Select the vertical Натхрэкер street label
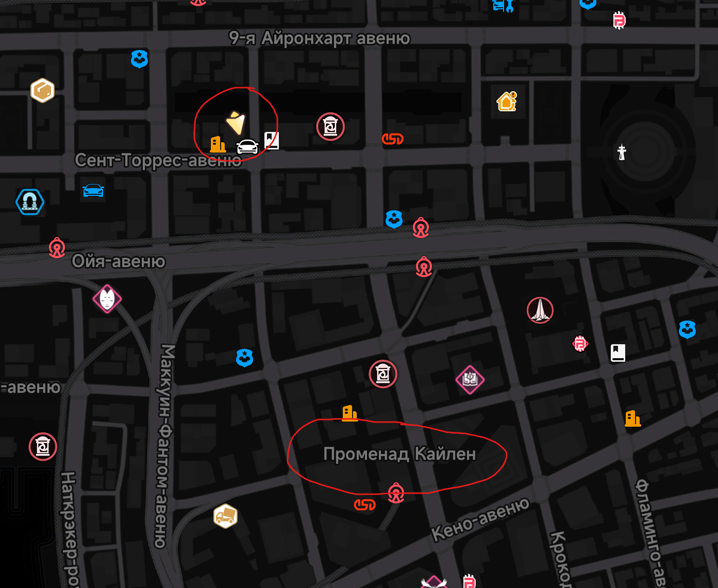Viewport: 718px width, 588px height. coord(69,529)
